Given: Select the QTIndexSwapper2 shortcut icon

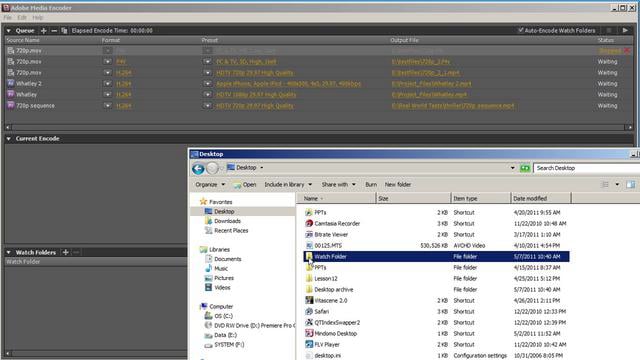Looking at the screenshot, I should pos(309,322).
